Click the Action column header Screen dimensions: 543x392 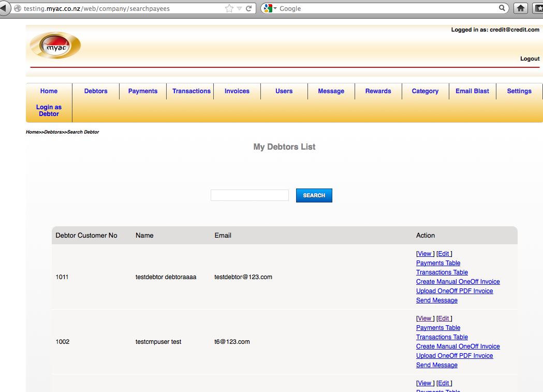[x=425, y=235]
